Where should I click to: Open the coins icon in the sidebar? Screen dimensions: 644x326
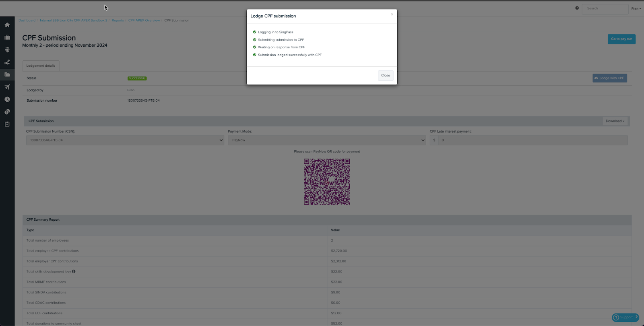[x=7, y=112]
